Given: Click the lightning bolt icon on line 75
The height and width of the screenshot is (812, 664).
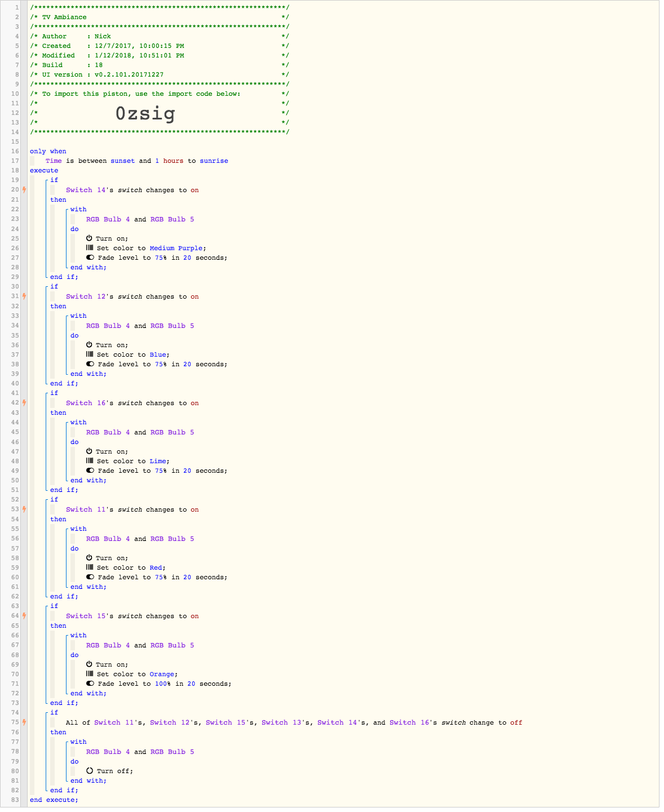Looking at the screenshot, I should [x=24, y=722].
